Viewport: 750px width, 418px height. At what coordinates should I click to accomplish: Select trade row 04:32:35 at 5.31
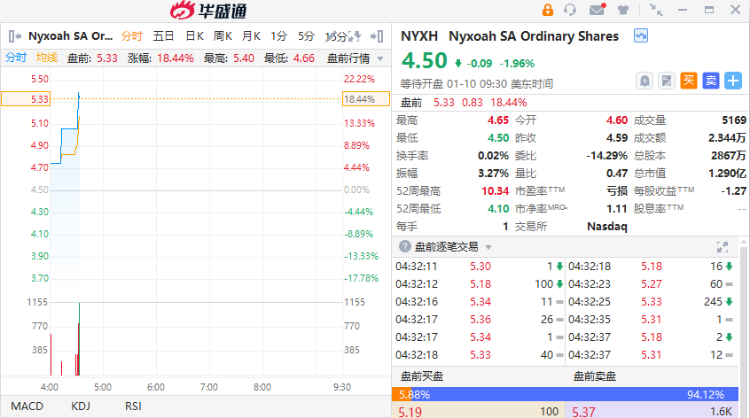tap(651, 319)
